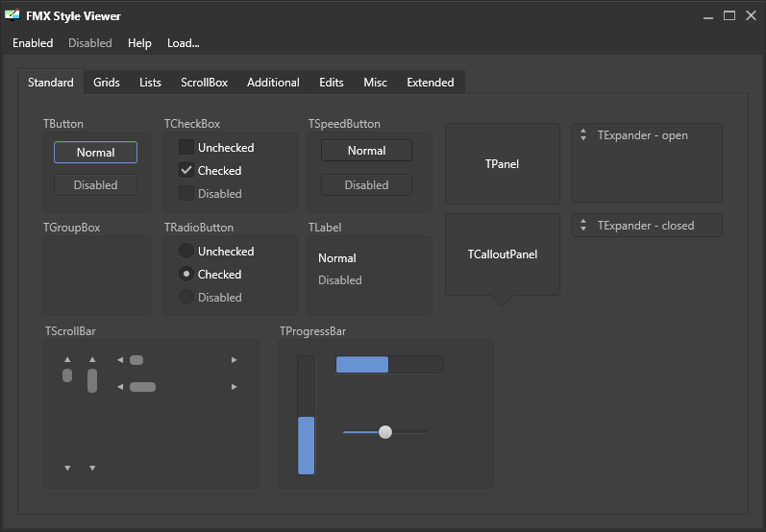Click the TButton Normal button
Screen dimensions: 766x532
click(x=95, y=153)
